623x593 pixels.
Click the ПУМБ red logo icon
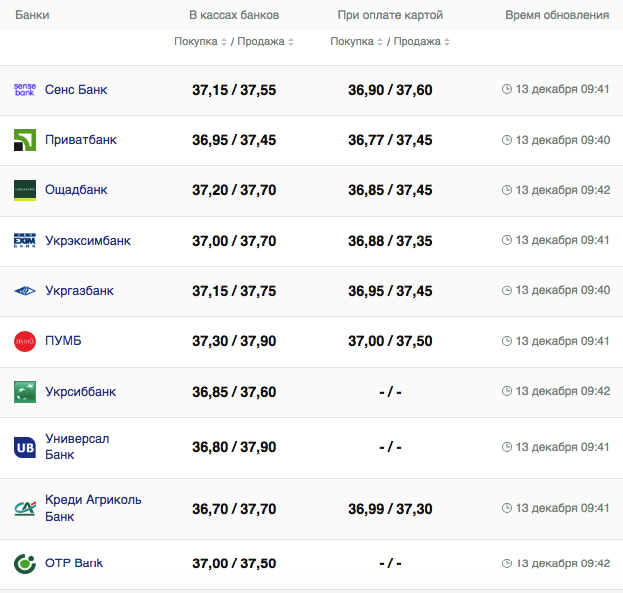[x=25, y=341]
